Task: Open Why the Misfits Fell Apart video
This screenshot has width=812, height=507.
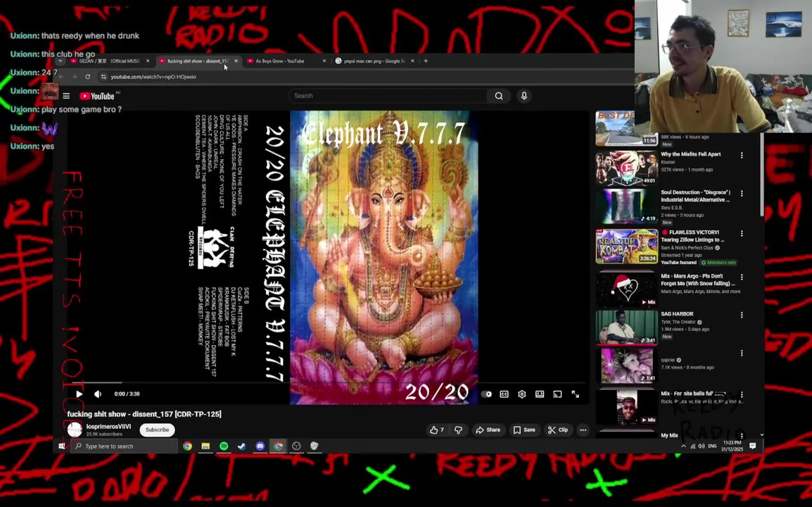Action: pos(690,154)
